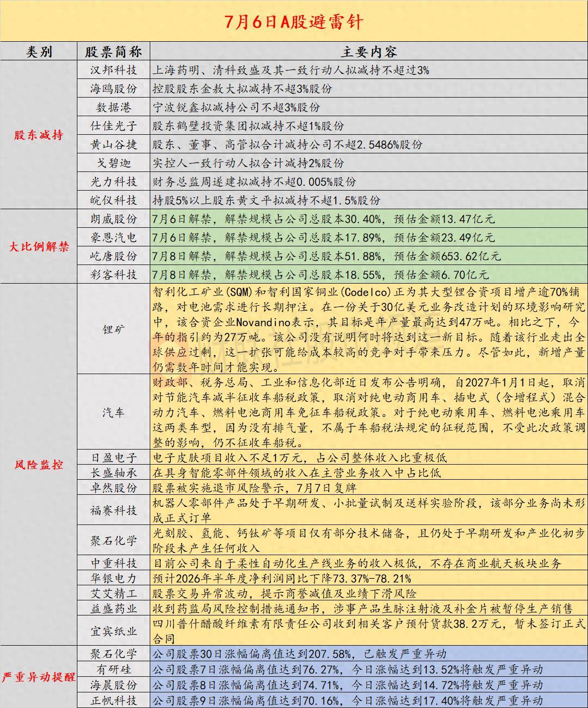Select stock name '汉邦科技'

coord(114,70)
